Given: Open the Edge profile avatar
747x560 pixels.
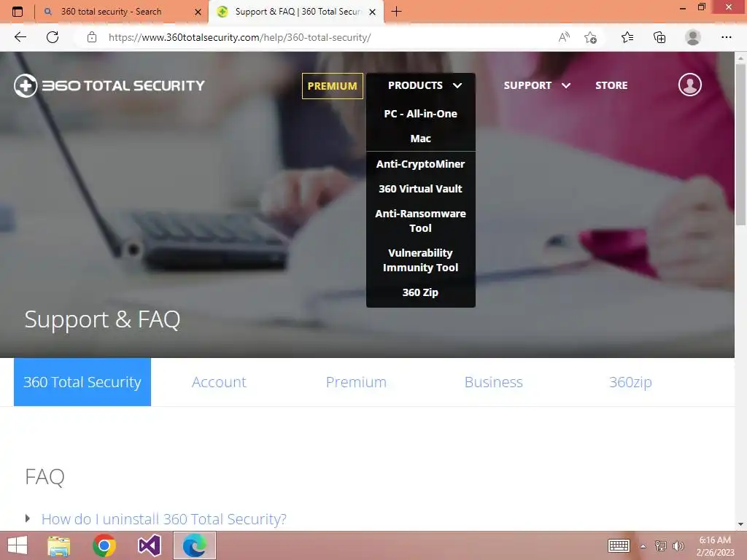Looking at the screenshot, I should point(693,37).
